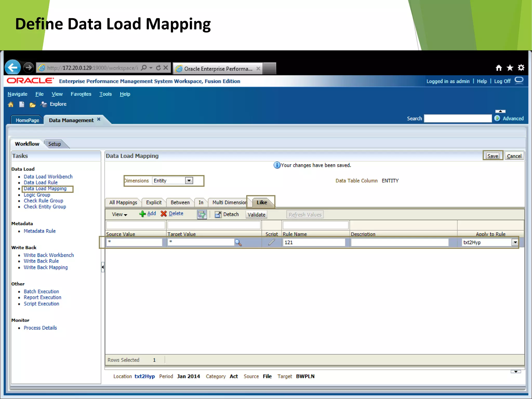
Task: Switch to the Setup tab
Action: pyautogui.click(x=55, y=144)
